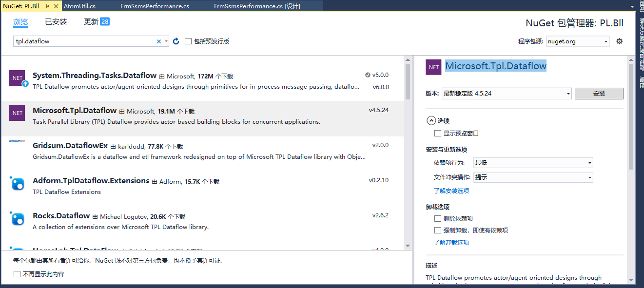Open the 了解卸载选项 link
Screen dimensions: 644x288
click(x=451, y=243)
